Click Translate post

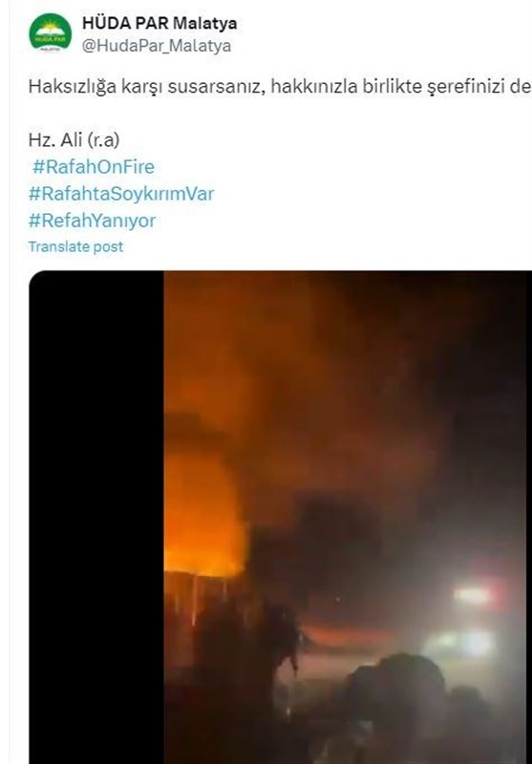[x=75, y=246]
